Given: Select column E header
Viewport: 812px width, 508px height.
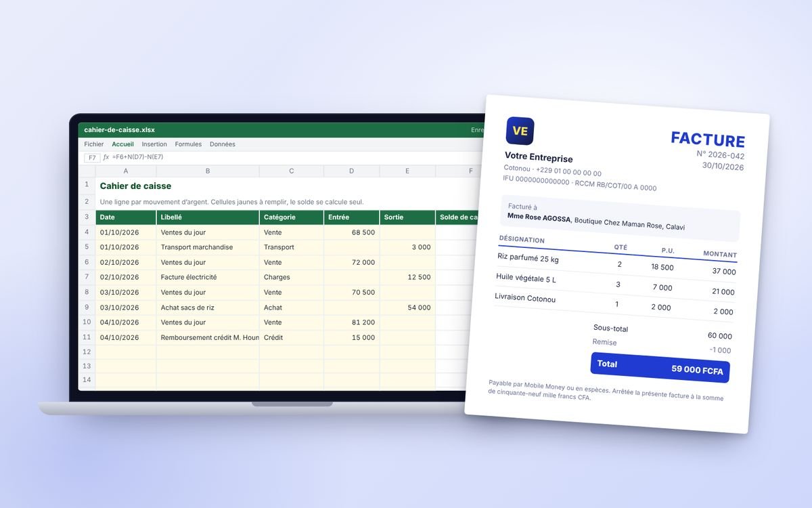Looking at the screenshot, I should [x=407, y=171].
